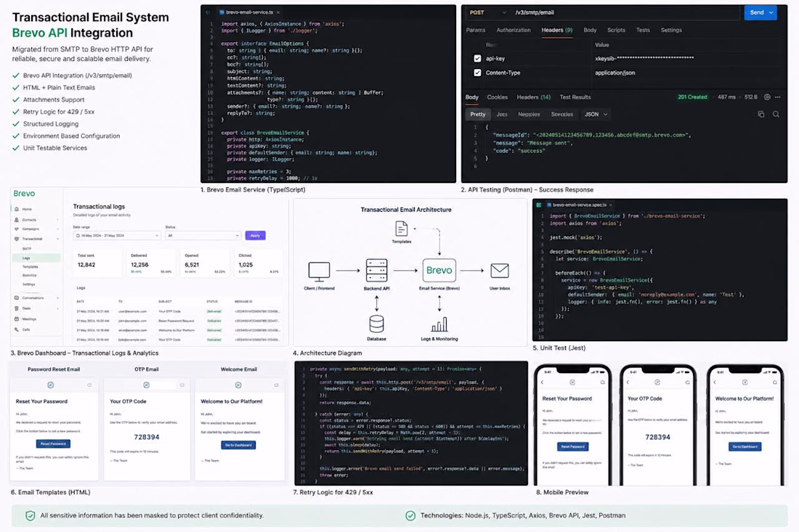The image size is (799, 532).
Task: Click the Database cylinder icon in diagram
Action: coord(376,324)
